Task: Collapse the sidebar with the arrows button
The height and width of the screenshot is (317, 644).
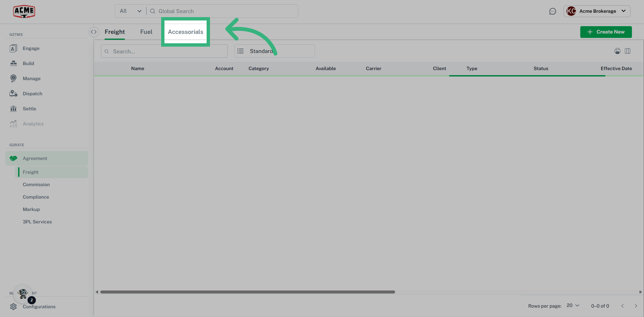Action: tap(94, 32)
